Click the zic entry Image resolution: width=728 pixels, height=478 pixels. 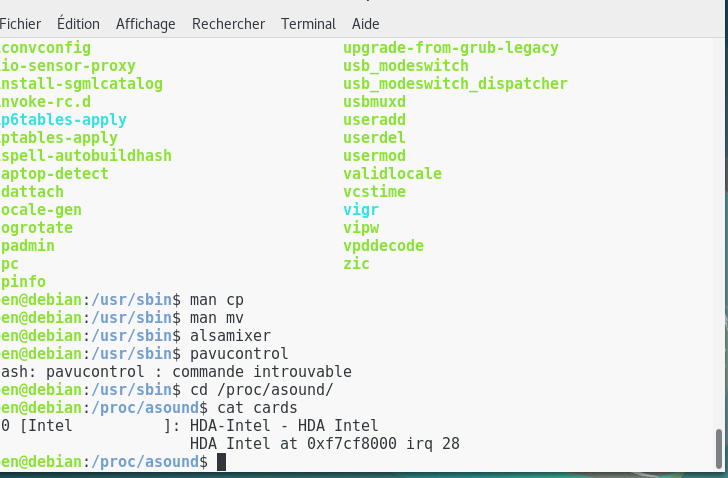(x=357, y=264)
